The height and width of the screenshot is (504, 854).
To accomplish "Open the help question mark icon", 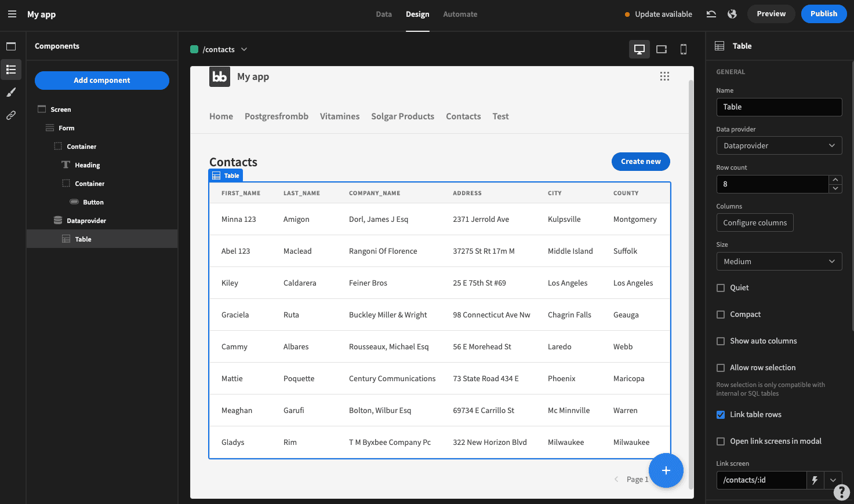I will coord(842,492).
